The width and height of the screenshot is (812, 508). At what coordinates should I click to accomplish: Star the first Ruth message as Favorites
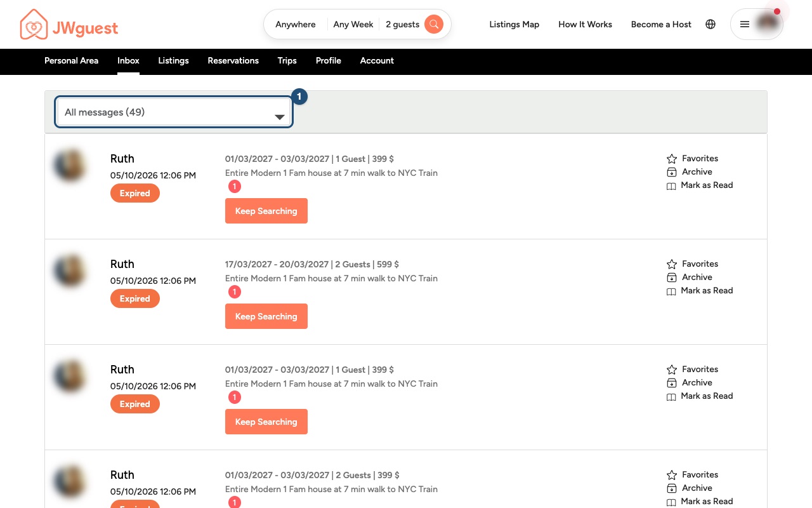click(x=693, y=159)
